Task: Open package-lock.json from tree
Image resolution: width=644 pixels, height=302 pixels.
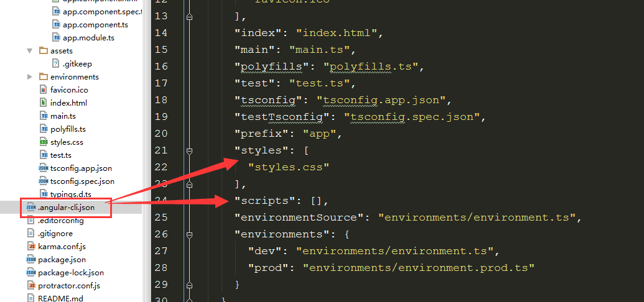Action: (71, 273)
